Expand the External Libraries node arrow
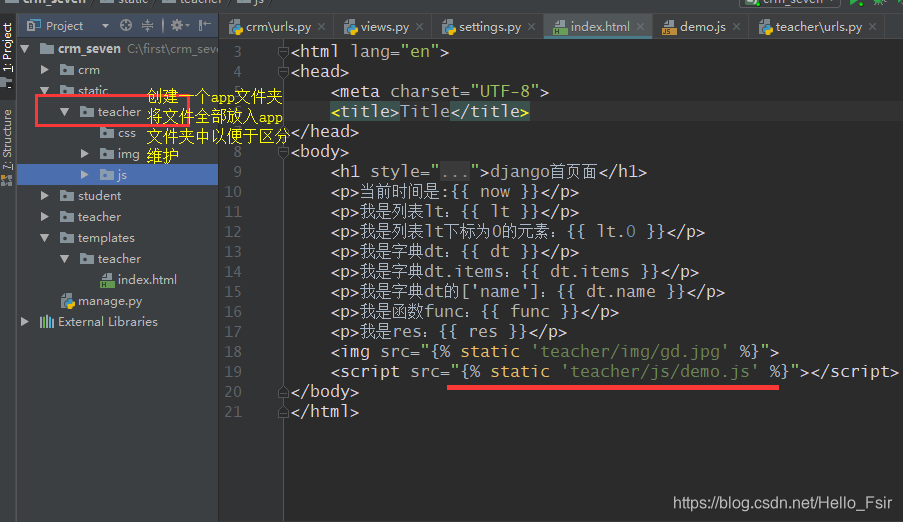The width and height of the screenshot is (903, 522). pos(25,321)
